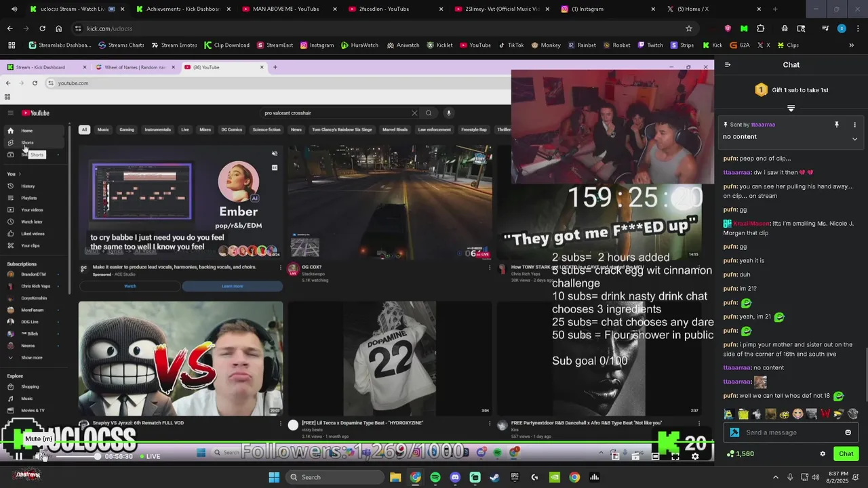Open Chrome extensions puzzle icon
Screen dimensions: 868x488
click(760, 28)
